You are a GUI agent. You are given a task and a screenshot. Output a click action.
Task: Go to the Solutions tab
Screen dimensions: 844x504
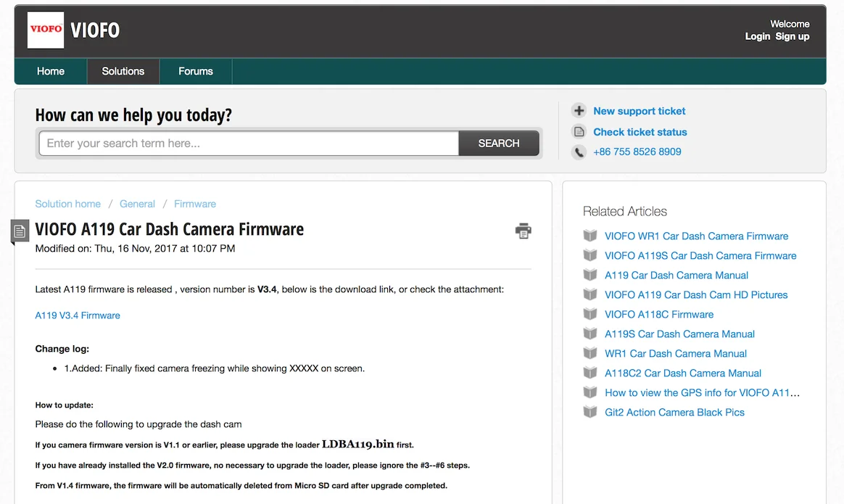[123, 71]
